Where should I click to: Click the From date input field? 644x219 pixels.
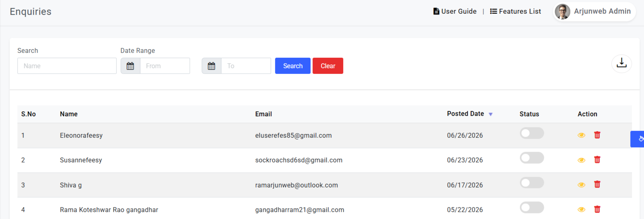pos(165,66)
